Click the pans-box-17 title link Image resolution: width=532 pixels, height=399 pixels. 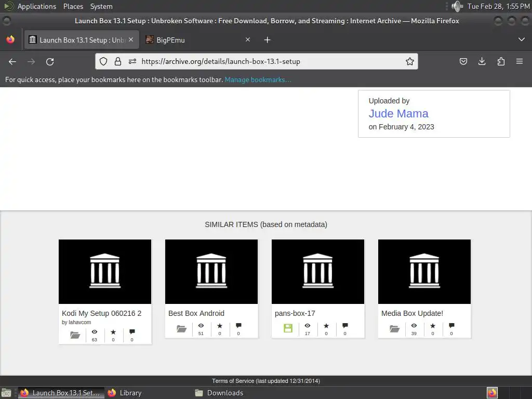click(x=295, y=313)
